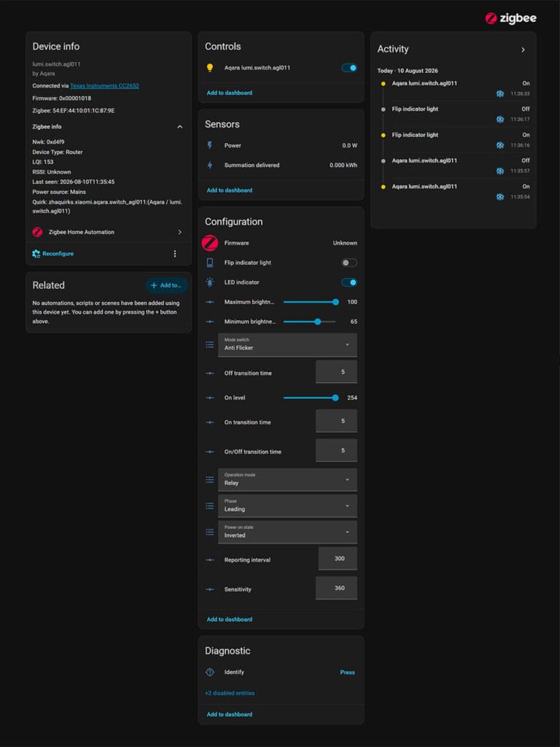Click Add to dashboard in Sensors card
The width and height of the screenshot is (560, 747).
coord(230,190)
